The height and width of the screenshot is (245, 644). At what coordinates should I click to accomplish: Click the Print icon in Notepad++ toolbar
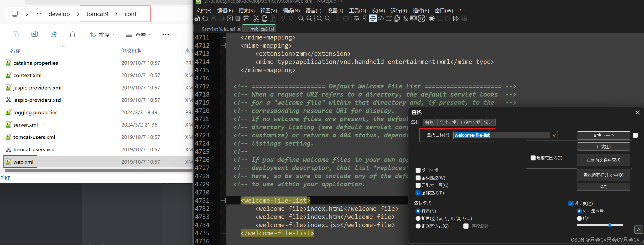pyautogui.click(x=246, y=19)
